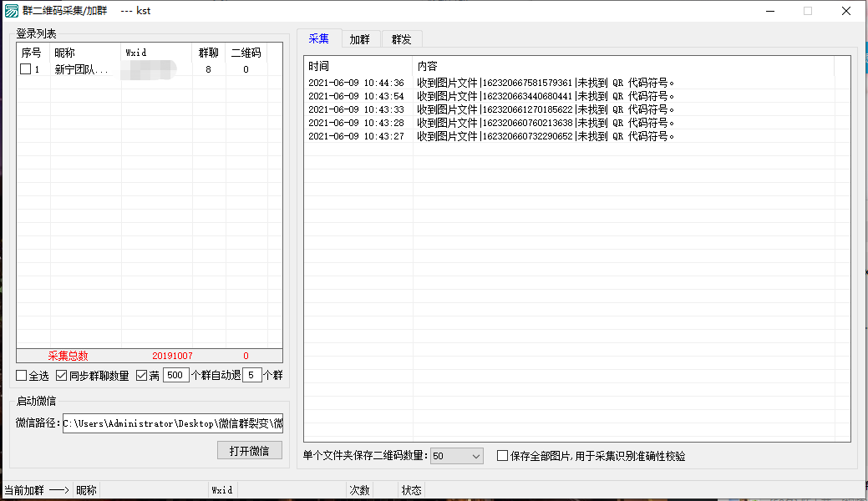
Task: Click log content 162320660732290652 entry
Action: [x=546, y=136]
